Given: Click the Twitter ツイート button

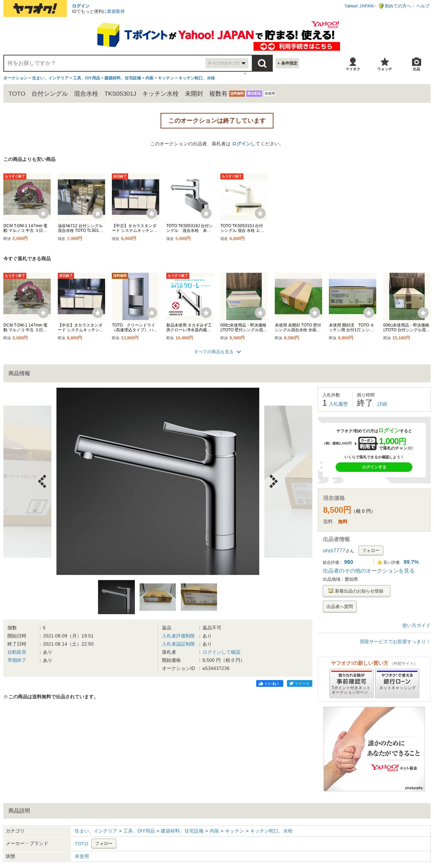Looking at the screenshot, I should click(x=299, y=683).
